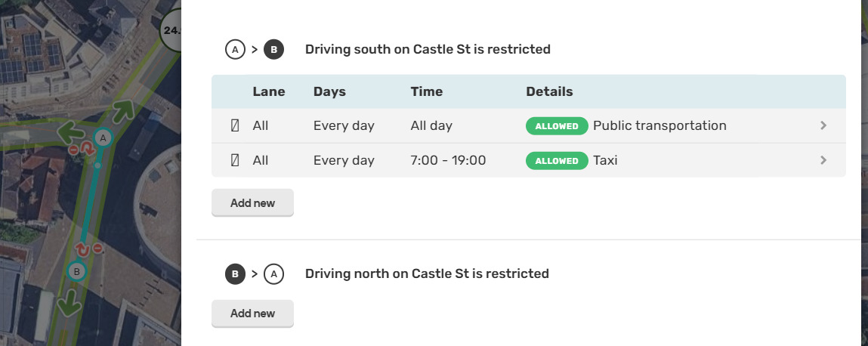Expand the Public transportation restriction row
This screenshot has width=868, height=346.
click(823, 125)
